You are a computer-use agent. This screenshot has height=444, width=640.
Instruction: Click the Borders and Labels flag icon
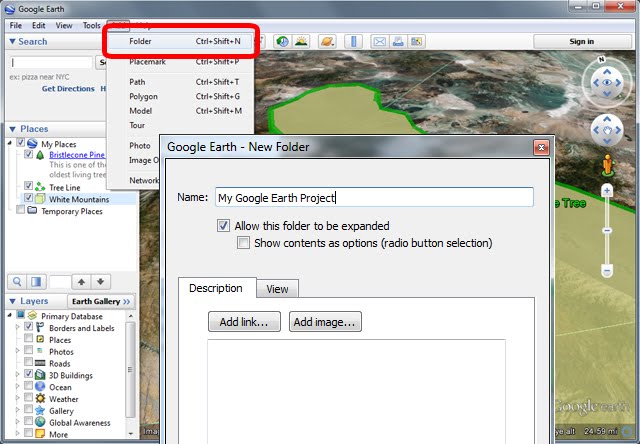[x=40, y=327]
